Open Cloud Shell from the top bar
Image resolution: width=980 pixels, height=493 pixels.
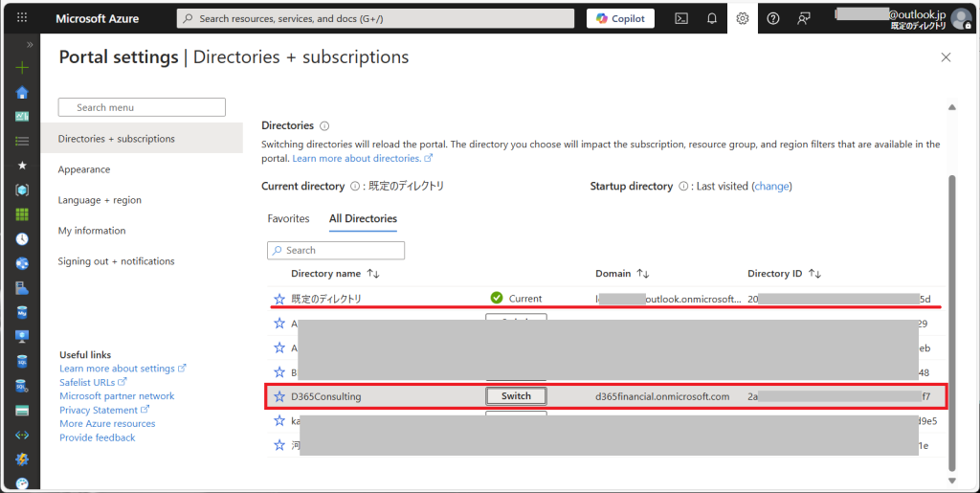(681, 18)
